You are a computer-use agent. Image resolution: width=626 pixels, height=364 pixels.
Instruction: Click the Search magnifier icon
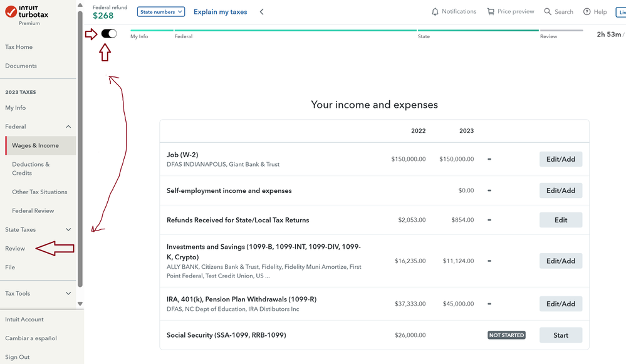548,11
